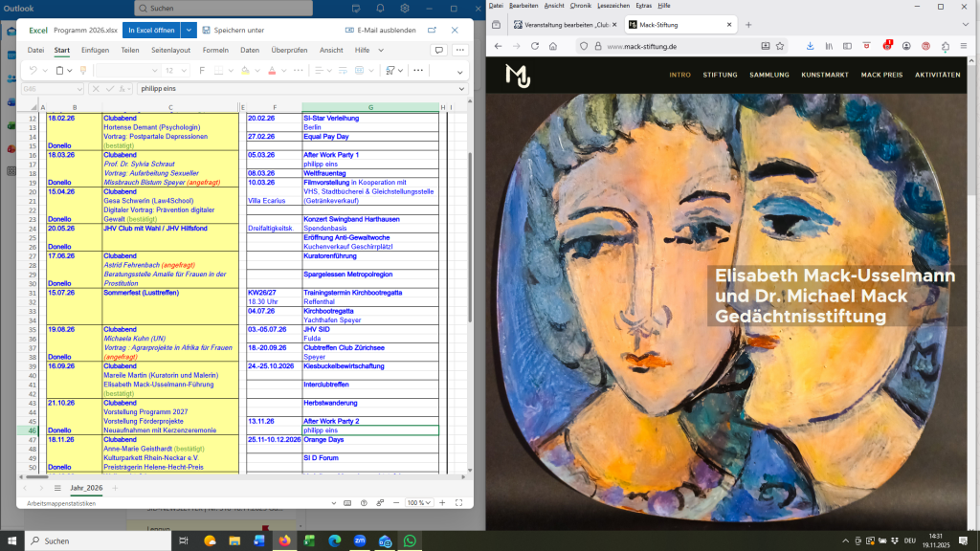Click the merge cells icon
Image resolution: width=980 pixels, height=551 pixels.
(x=360, y=71)
